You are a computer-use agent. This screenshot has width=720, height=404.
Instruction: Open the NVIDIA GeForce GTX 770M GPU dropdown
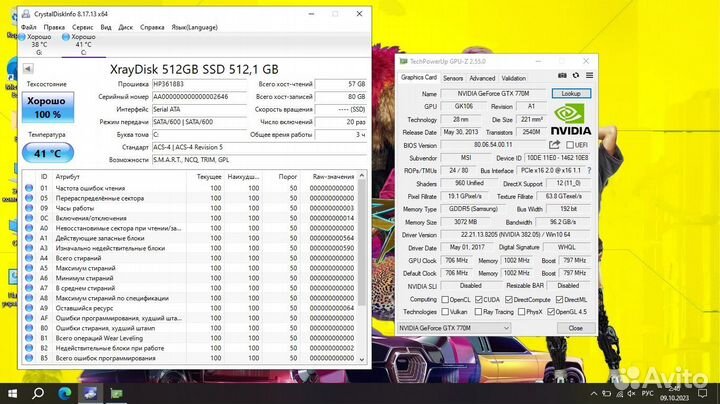[454, 328]
